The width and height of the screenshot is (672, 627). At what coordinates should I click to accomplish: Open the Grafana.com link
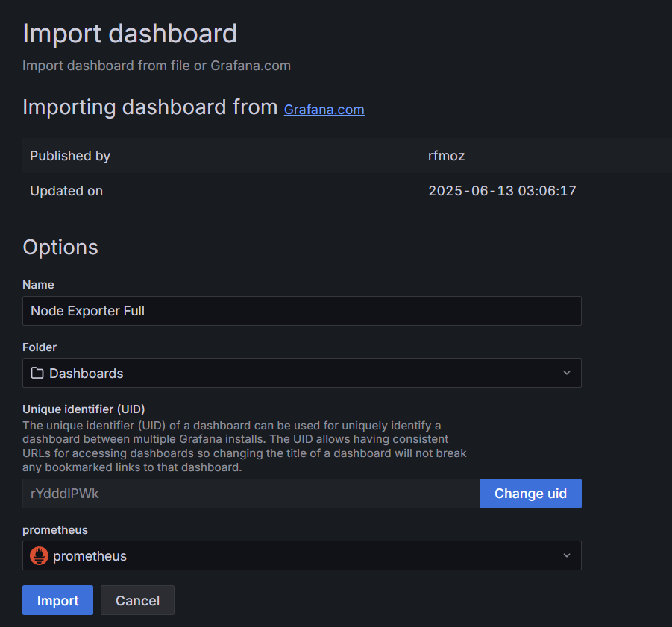[x=324, y=110]
